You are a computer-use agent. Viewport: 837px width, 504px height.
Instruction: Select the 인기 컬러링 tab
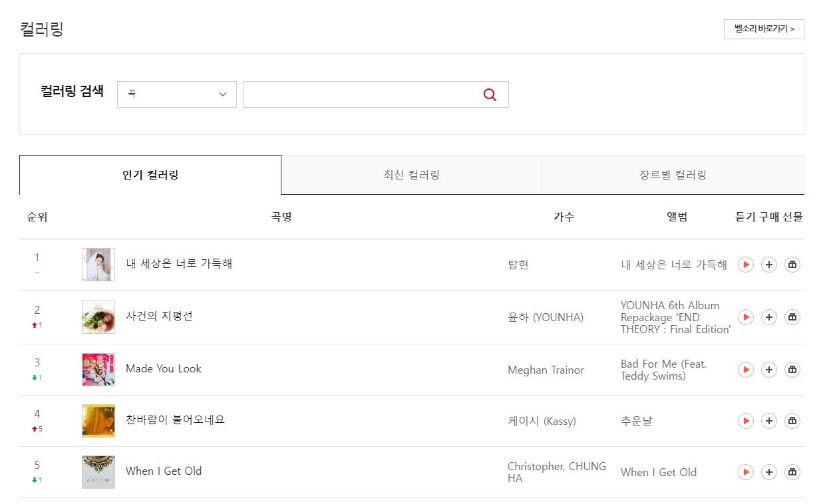pyautogui.click(x=150, y=174)
